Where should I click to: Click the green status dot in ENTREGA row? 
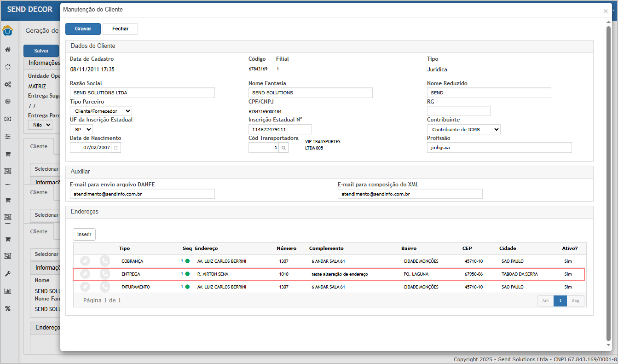187,274
